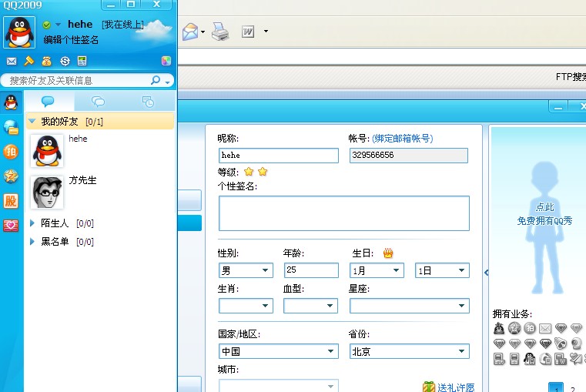Switch to the group chat bubbles tab
Screen dimensions: 586x392
[98, 101]
